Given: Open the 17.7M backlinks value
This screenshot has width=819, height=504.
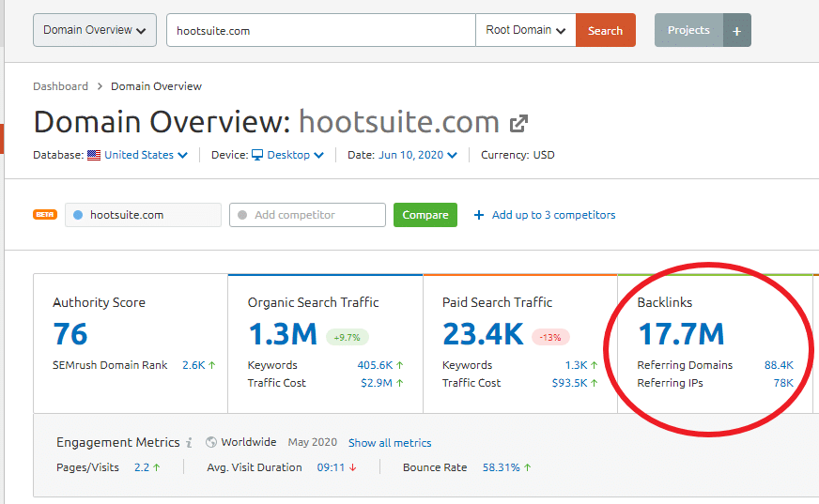Looking at the screenshot, I should click(681, 334).
